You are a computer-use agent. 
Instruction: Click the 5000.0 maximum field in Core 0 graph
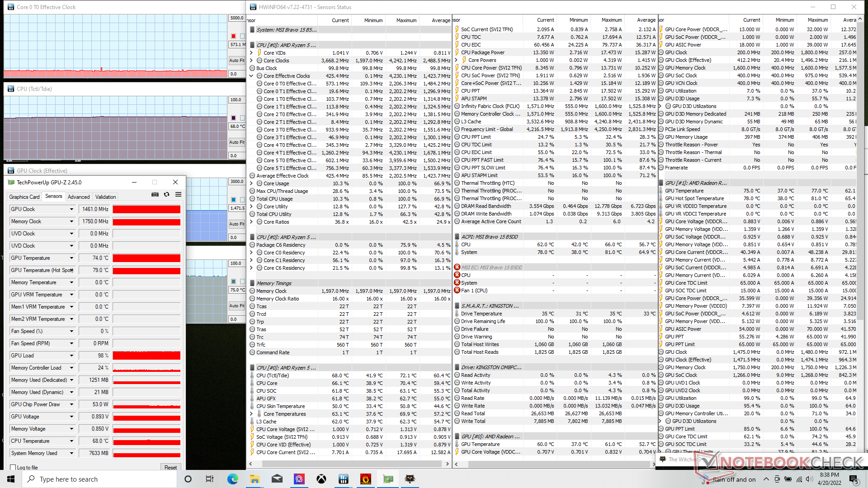point(236,18)
